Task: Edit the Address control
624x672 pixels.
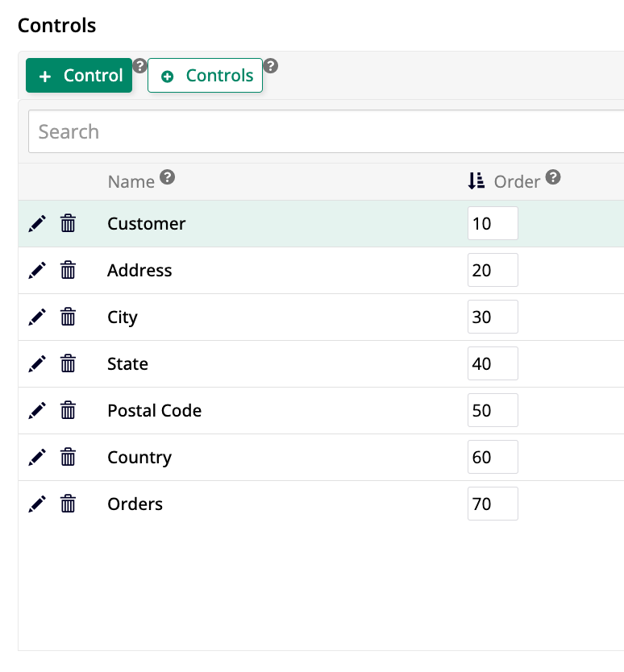Action: click(x=37, y=270)
